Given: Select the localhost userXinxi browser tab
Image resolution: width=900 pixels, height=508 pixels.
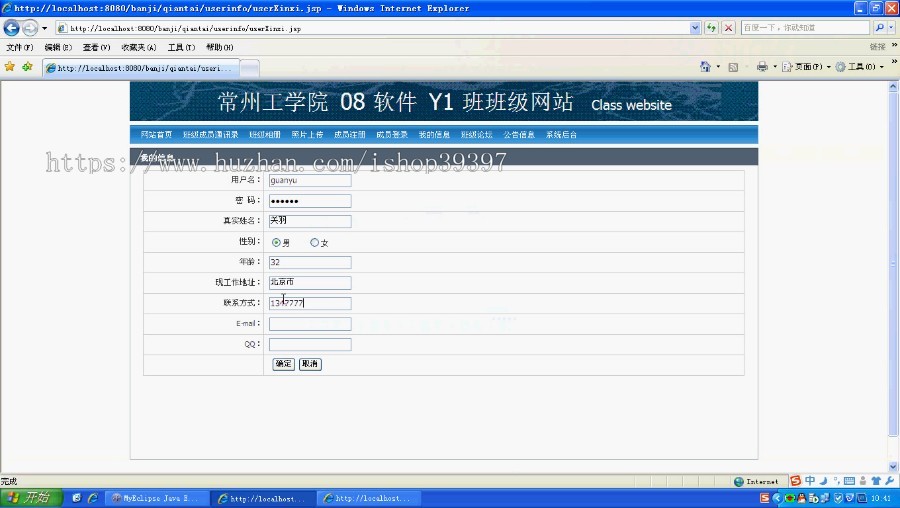Looking at the screenshot, I should [140, 68].
